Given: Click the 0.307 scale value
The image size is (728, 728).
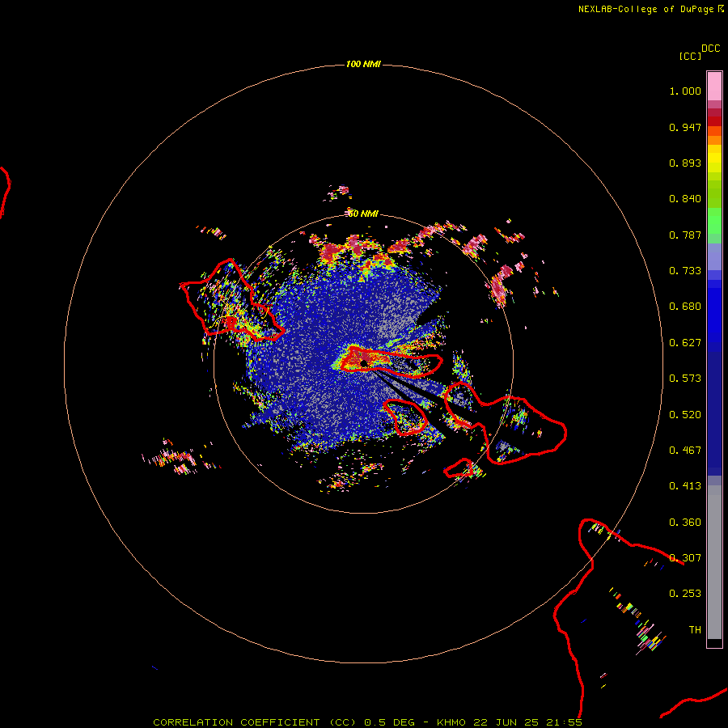Looking at the screenshot, I should click(x=685, y=558).
